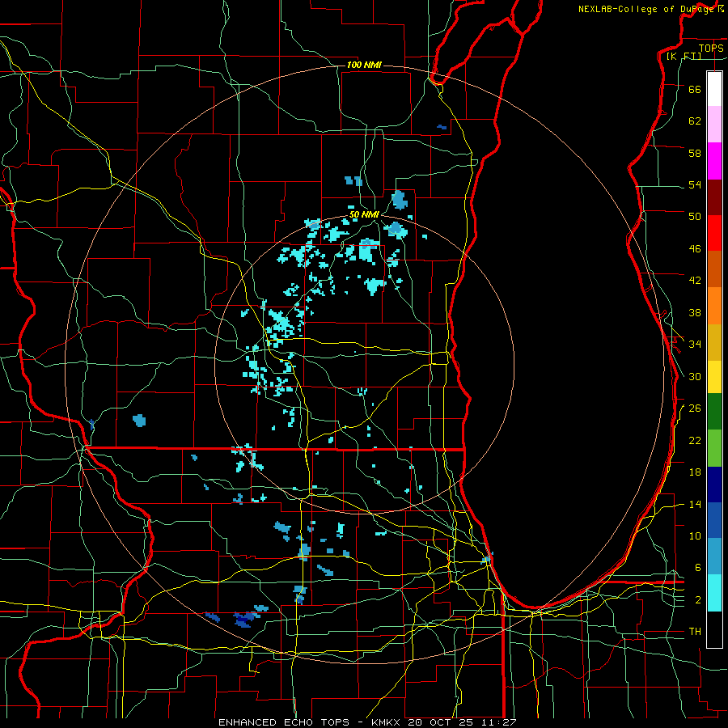Screen dimensions: 728x728
Task: Click the legend value "26"
Action: pos(695,408)
